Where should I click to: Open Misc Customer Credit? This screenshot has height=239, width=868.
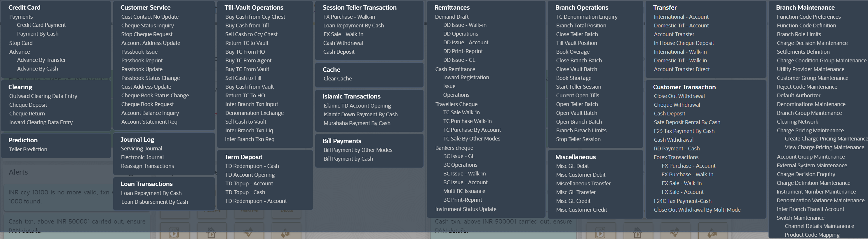[581, 210]
